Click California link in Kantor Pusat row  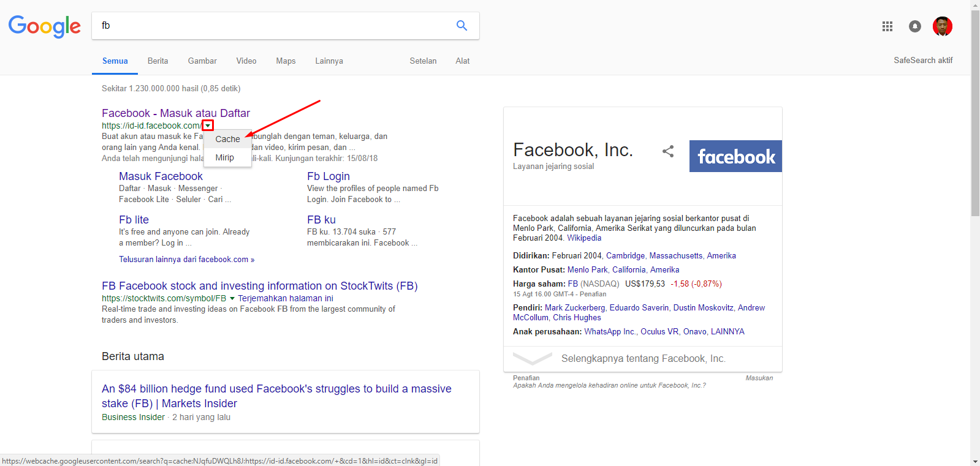coord(629,270)
